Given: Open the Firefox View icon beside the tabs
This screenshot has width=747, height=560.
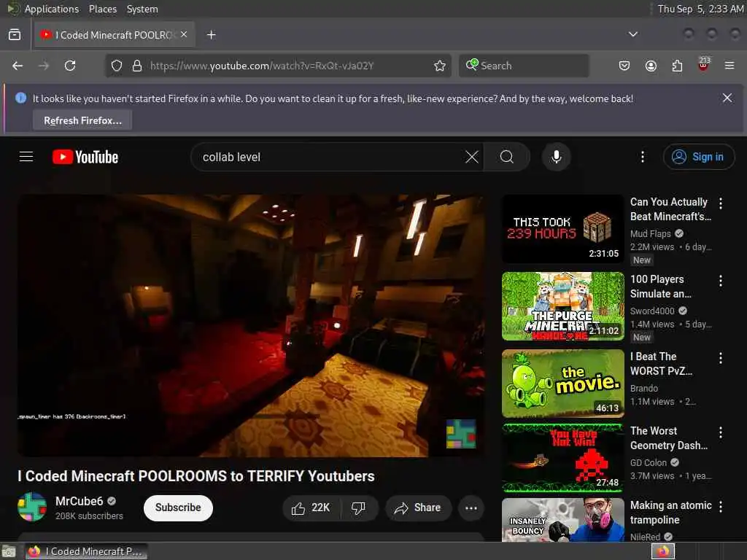Looking at the screenshot, I should coord(15,35).
